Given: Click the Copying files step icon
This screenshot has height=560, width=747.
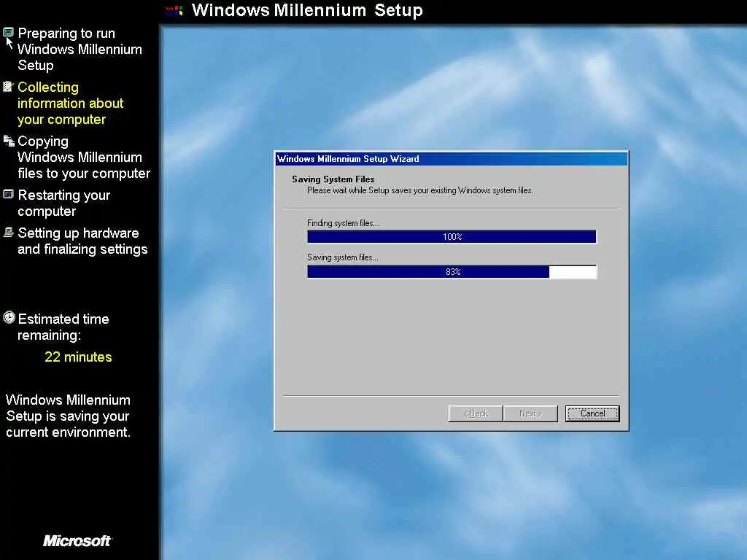Looking at the screenshot, I should tap(9, 141).
